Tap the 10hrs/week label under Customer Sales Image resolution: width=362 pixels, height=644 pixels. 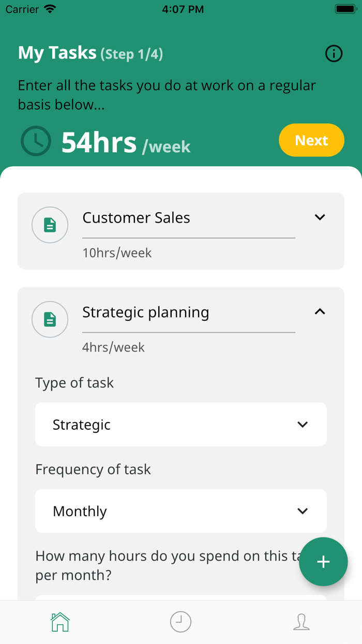117,253
